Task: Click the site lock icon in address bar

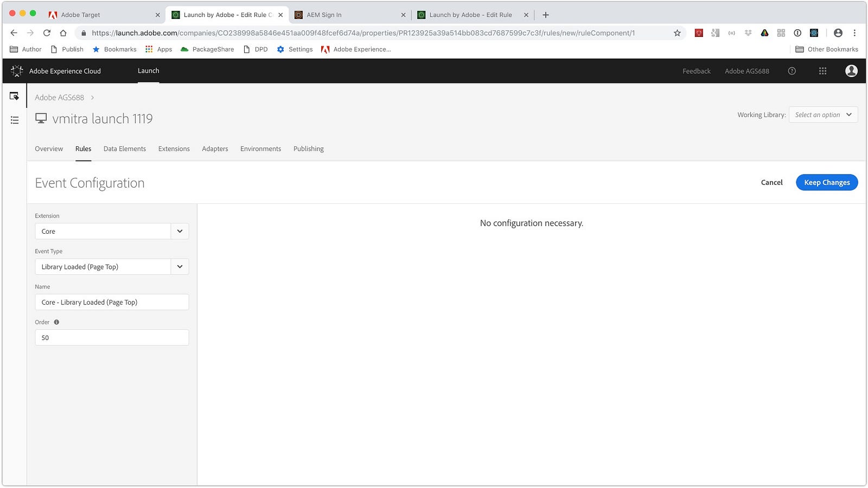Action: 83,33
